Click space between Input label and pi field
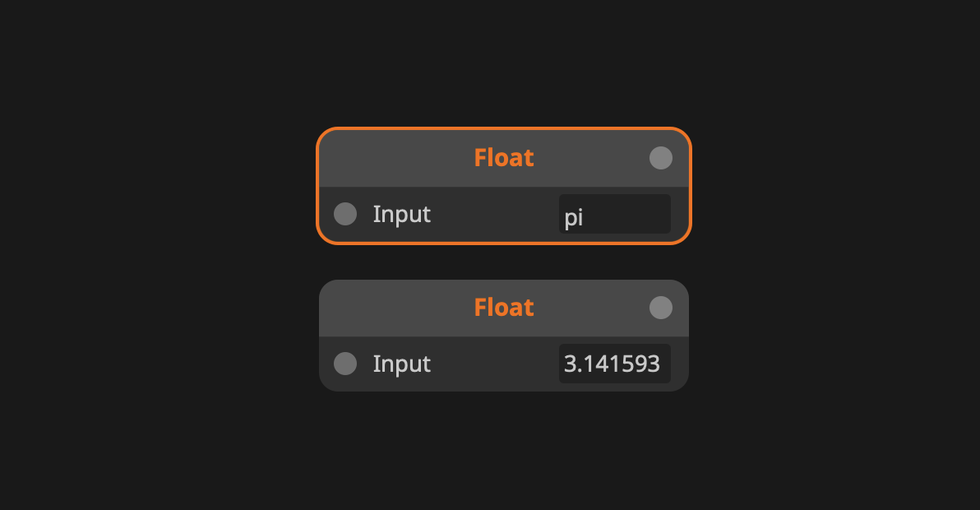 click(493, 214)
